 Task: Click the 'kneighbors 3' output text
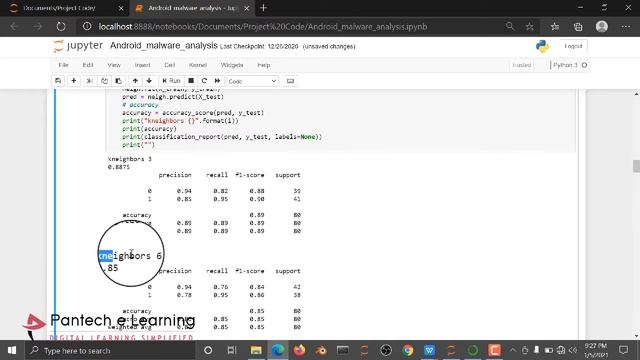(x=130, y=159)
